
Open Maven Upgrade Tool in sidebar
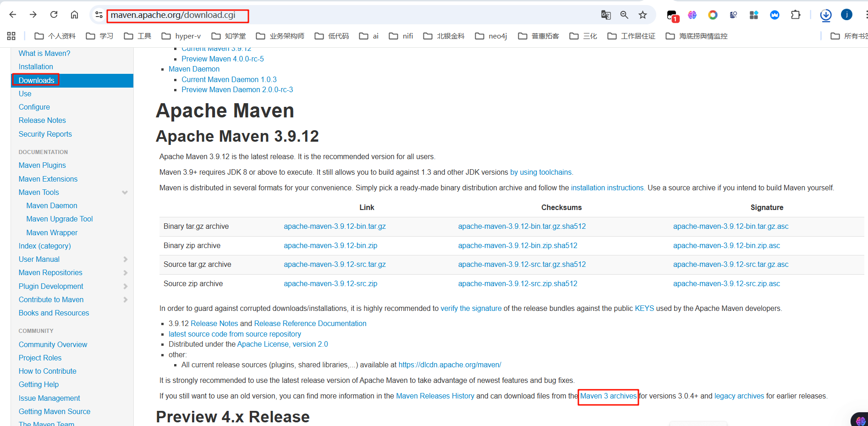coord(60,219)
